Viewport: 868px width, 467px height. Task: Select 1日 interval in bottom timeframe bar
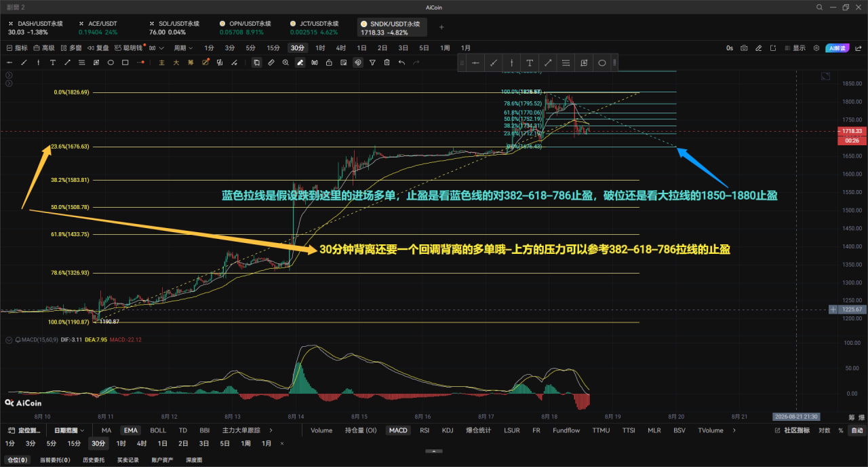pyautogui.click(x=163, y=443)
